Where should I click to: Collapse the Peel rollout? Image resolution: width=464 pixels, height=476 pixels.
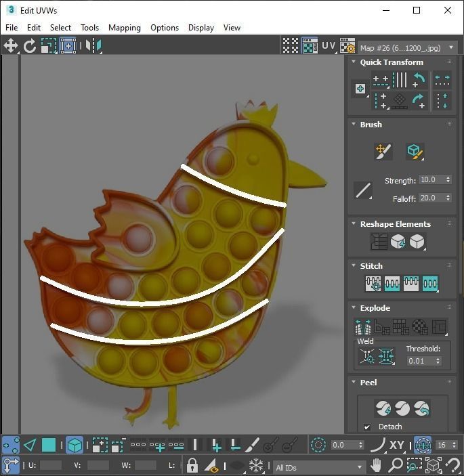tap(354, 382)
